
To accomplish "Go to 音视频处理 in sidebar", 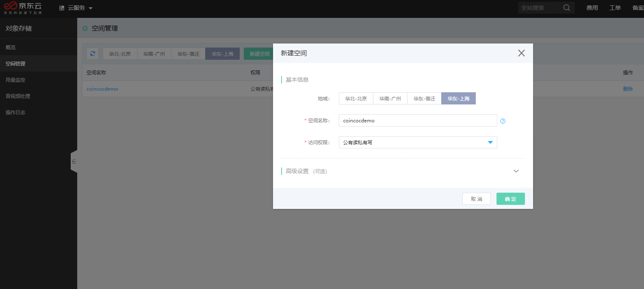I will pyautogui.click(x=18, y=96).
